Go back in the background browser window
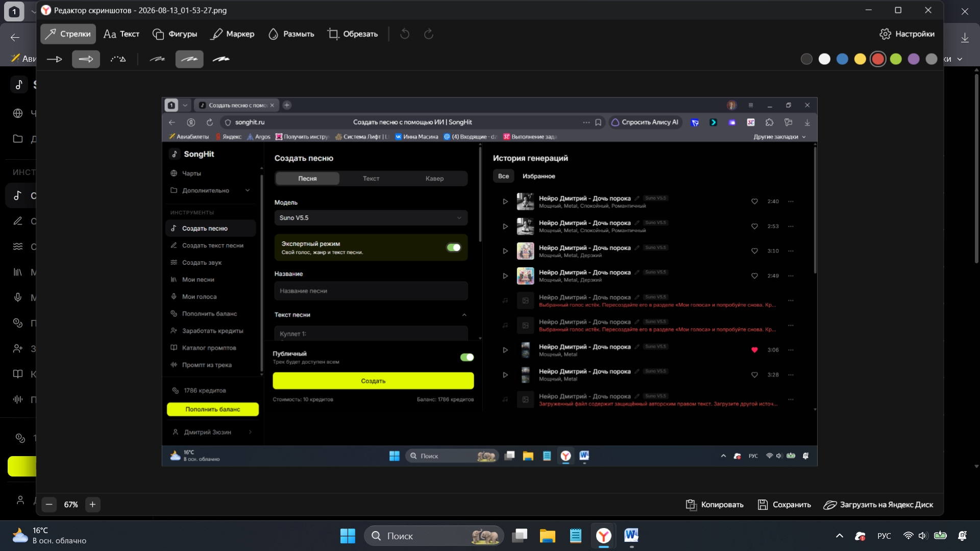 click(x=15, y=37)
